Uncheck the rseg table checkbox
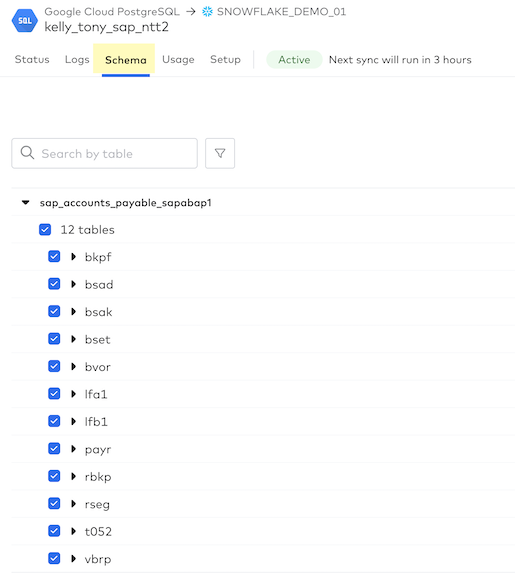This screenshot has width=515, height=575. tap(54, 503)
